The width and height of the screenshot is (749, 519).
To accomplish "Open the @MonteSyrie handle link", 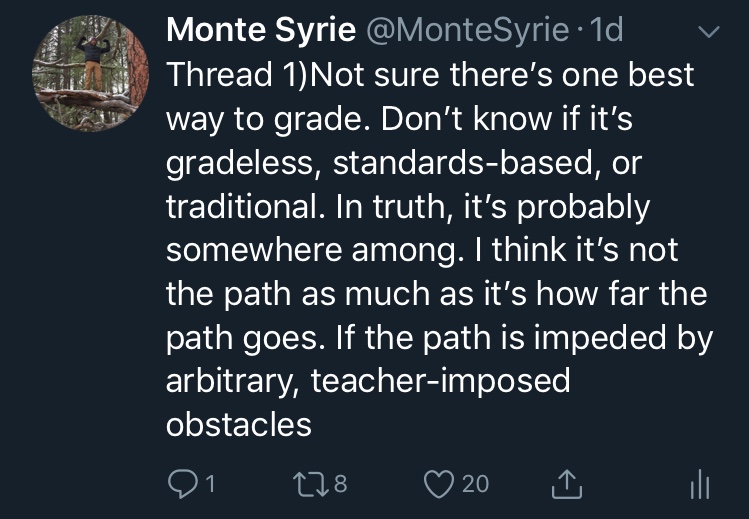I will tap(470, 31).
